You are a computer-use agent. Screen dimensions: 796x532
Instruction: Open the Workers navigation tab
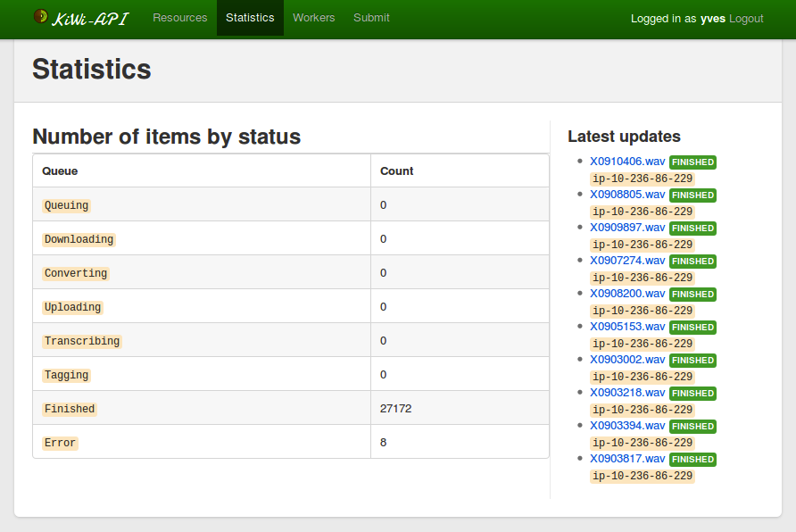[x=313, y=18]
